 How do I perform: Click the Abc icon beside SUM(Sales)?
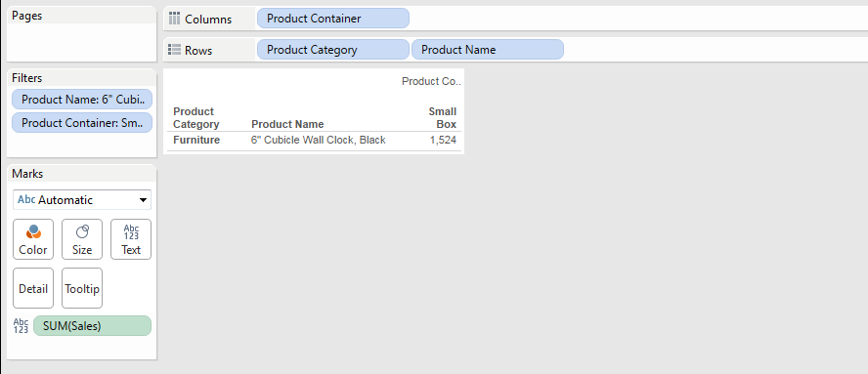pyautogui.click(x=21, y=326)
